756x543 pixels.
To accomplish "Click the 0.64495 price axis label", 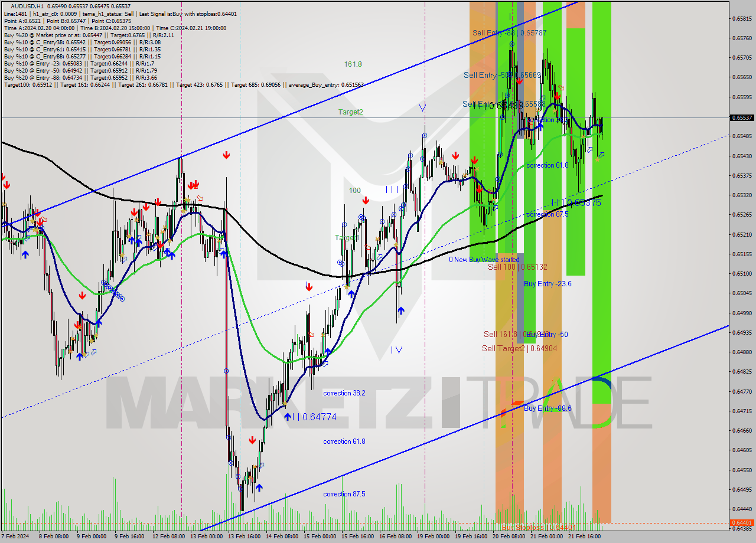I will (742, 489).
